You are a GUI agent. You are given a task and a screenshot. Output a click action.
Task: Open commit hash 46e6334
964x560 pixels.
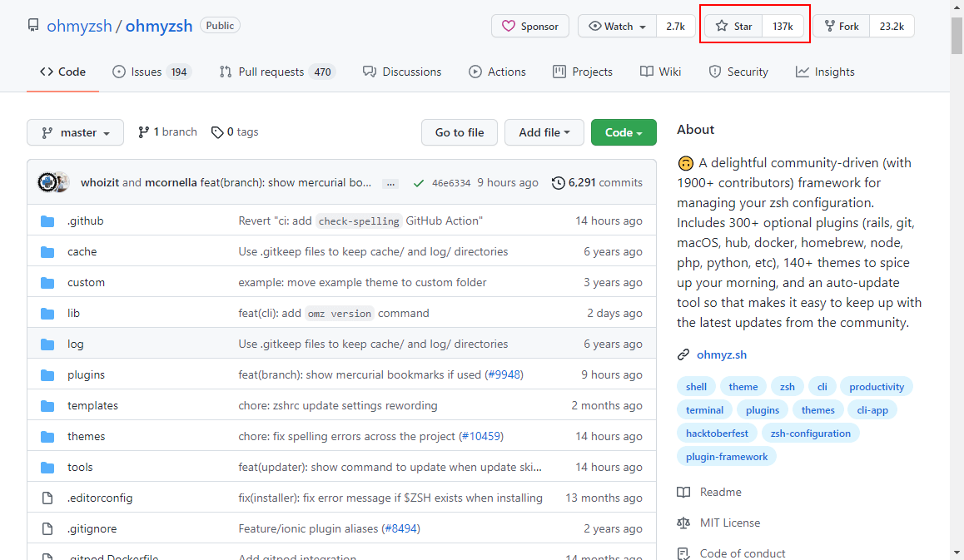point(451,183)
